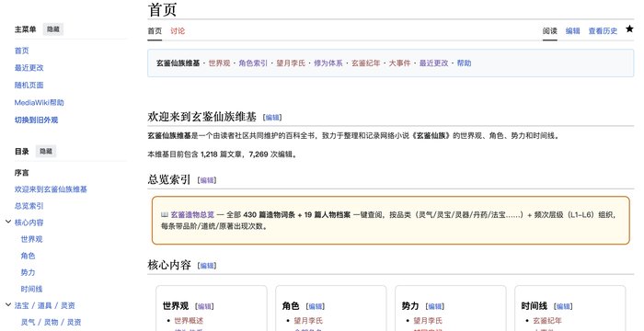Jump to 序言 in the contents
The width and height of the screenshot is (644, 331).
[22, 173]
